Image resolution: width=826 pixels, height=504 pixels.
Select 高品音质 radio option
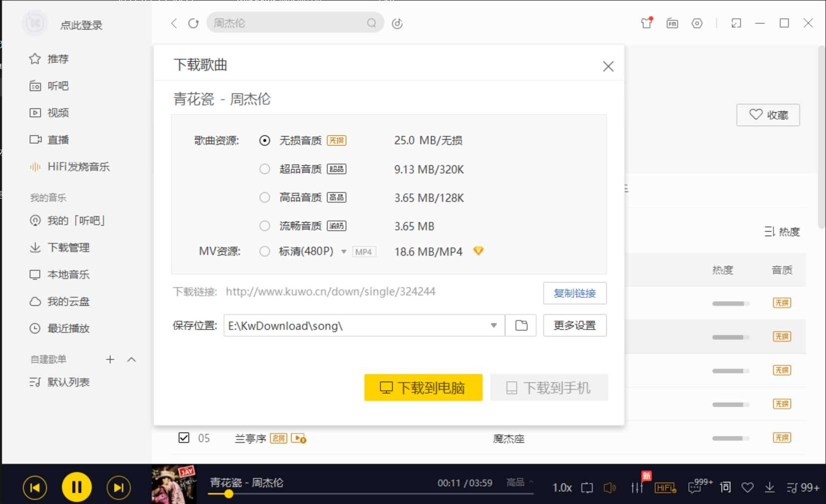tap(265, 198)
